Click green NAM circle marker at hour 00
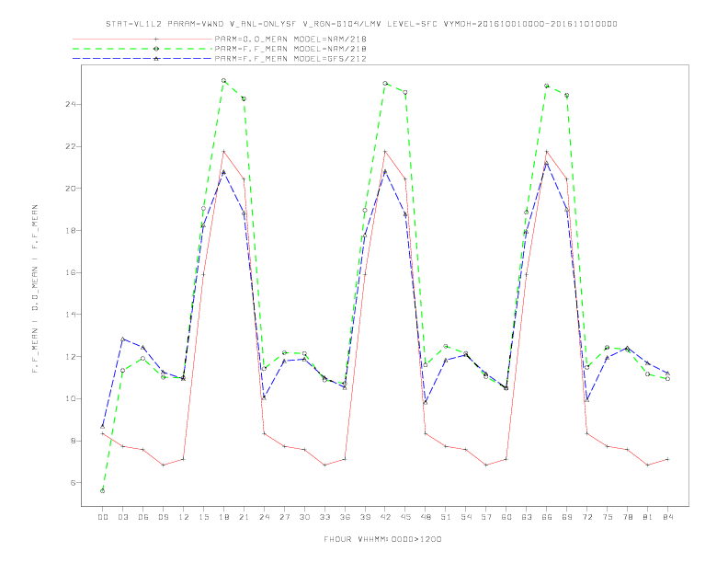Viewport: 728px width, 563px height. 103,491
